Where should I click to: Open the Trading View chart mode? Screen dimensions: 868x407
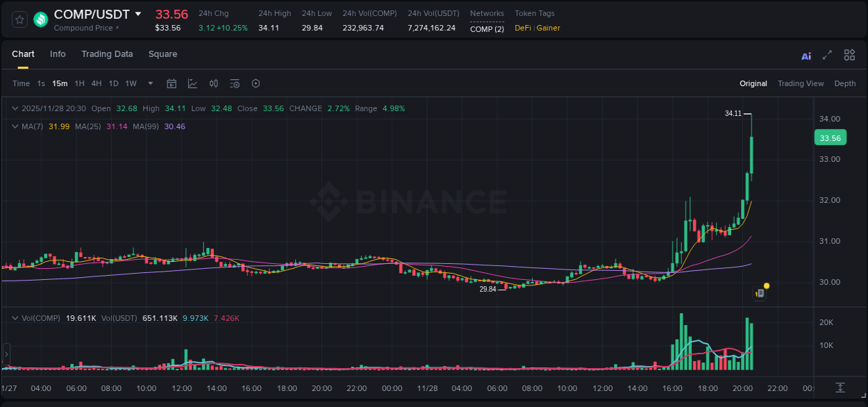[801, 83]
